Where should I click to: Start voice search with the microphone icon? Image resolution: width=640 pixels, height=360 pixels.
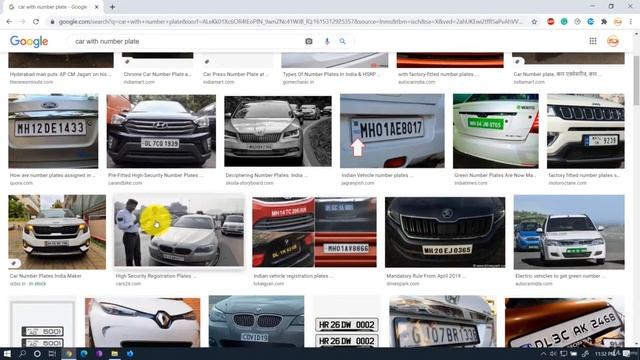point(327,41)
